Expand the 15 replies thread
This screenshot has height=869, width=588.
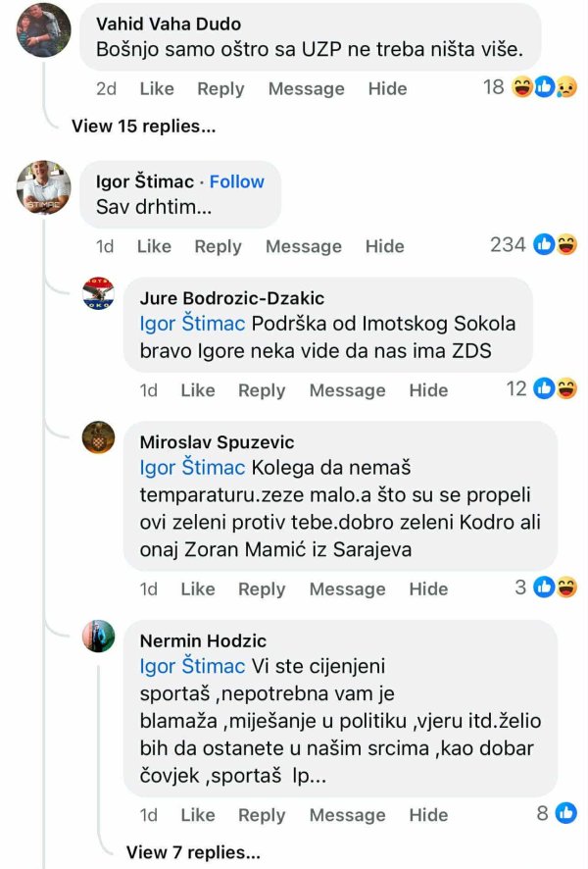(x=143, y=126)
